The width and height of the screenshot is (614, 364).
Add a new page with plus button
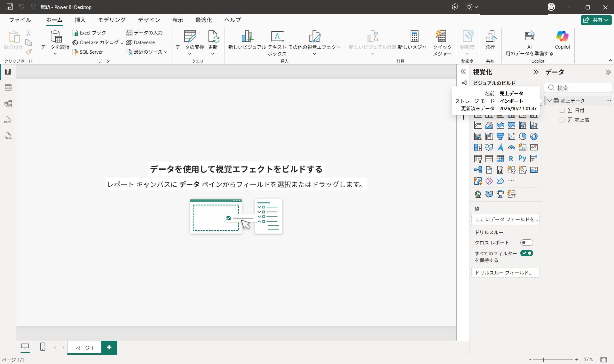[x=109, y=347]
